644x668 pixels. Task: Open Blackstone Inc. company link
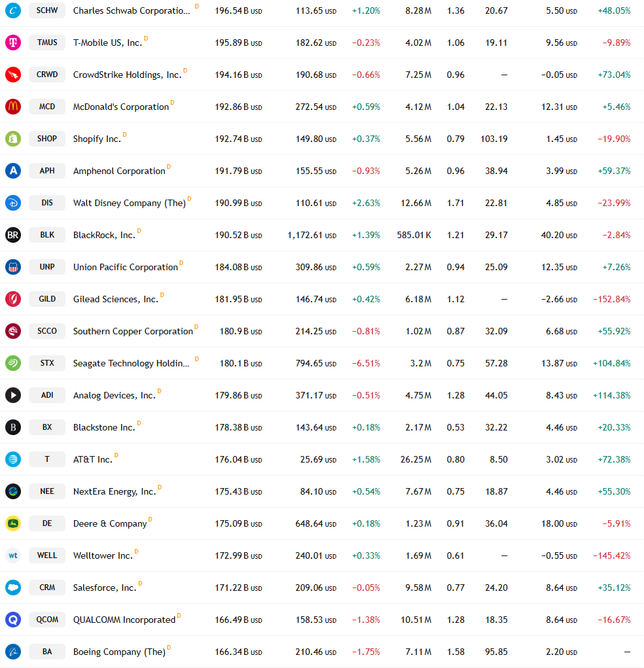pyautogui.click(x=104, y=427)
